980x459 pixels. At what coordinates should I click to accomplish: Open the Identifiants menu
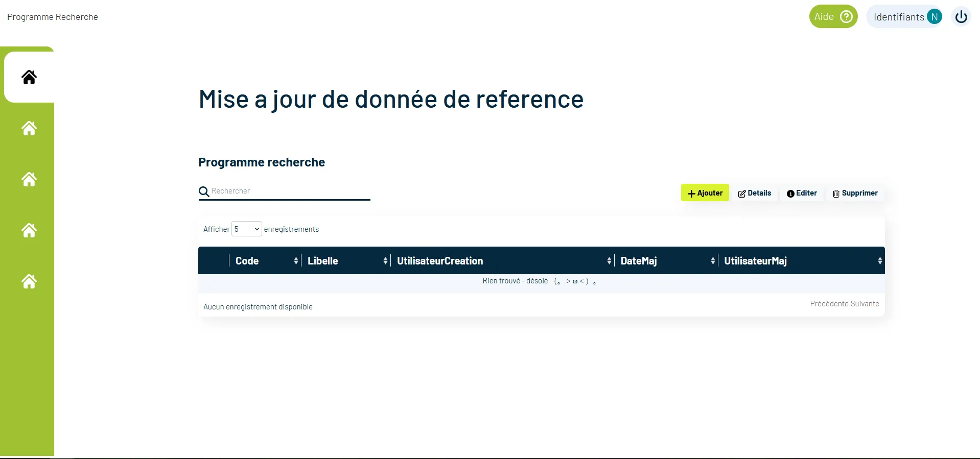[898, 17]
